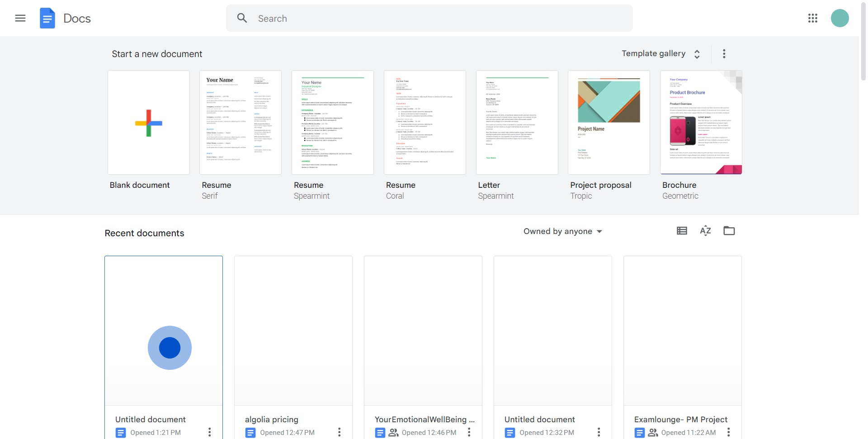Open the account avatar menu

click(x=840, y=18)
